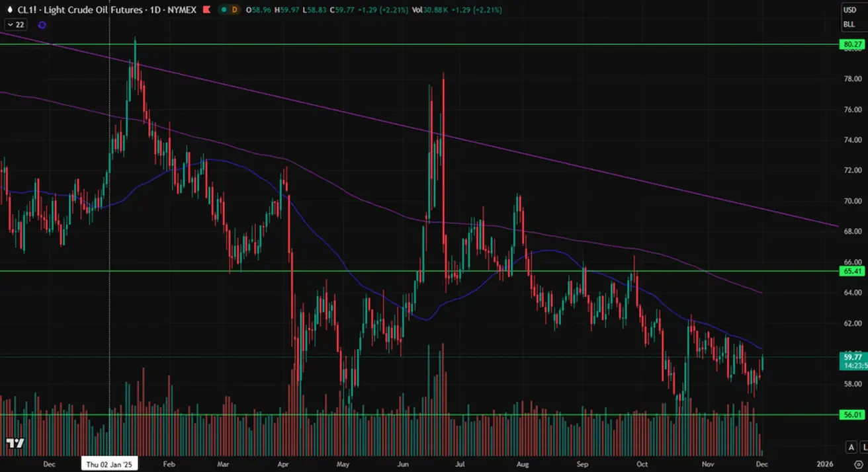The height and width of the screenshot is (472, 868).
Task: Click the current price 59.77 label
Action: click(x=851, y=357)
